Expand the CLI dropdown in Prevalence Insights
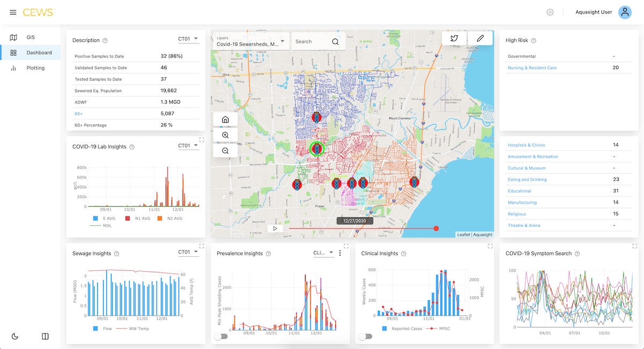This screenshot has width=644, height=349. pos(324,253)
